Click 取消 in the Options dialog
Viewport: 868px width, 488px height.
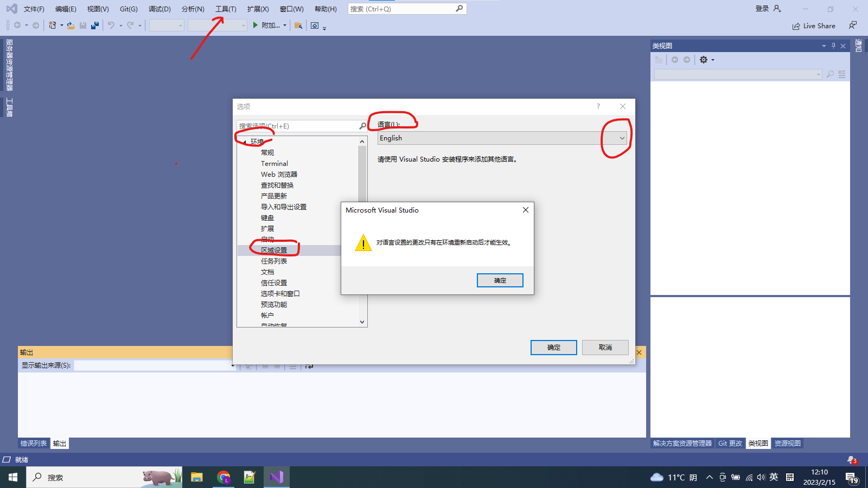(605, 348)
